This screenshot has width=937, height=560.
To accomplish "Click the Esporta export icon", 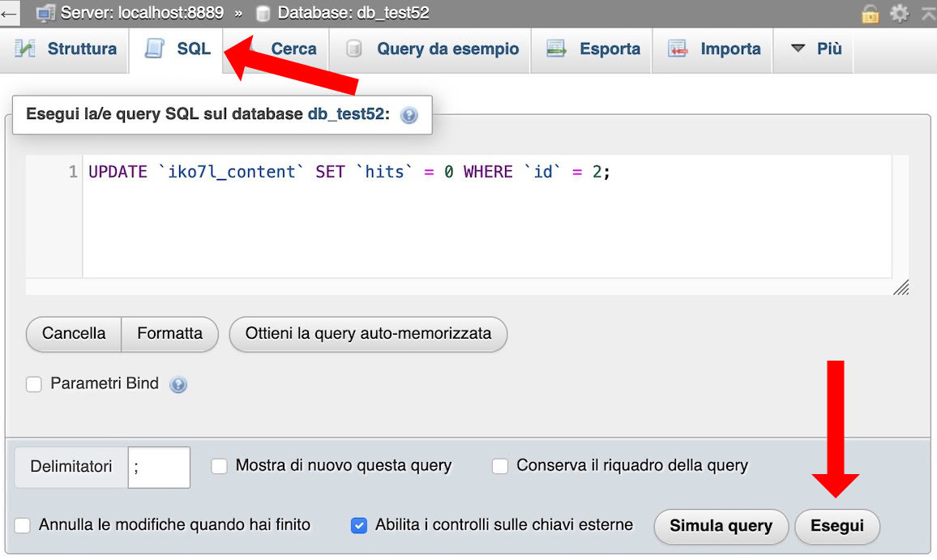I will tap(557, 49).
